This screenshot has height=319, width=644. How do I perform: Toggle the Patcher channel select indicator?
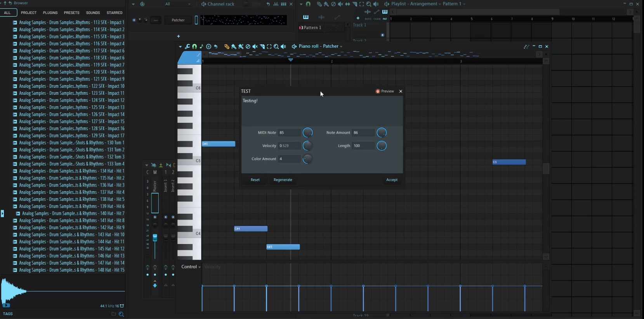(196, 20)
